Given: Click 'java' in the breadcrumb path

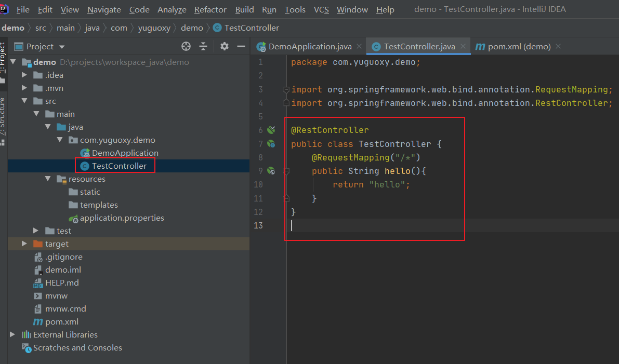Looking at the screenshot, I should pos(92,28).
